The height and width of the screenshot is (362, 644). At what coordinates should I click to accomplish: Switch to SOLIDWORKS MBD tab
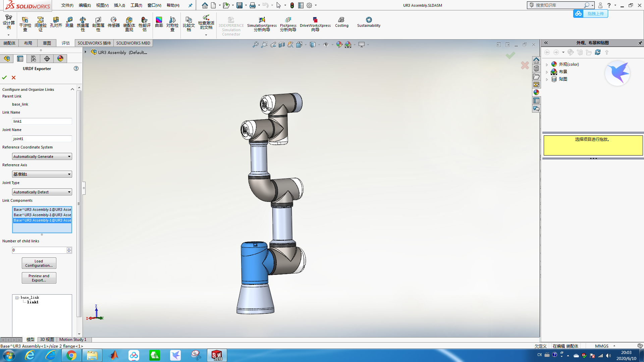pos(133,43)
